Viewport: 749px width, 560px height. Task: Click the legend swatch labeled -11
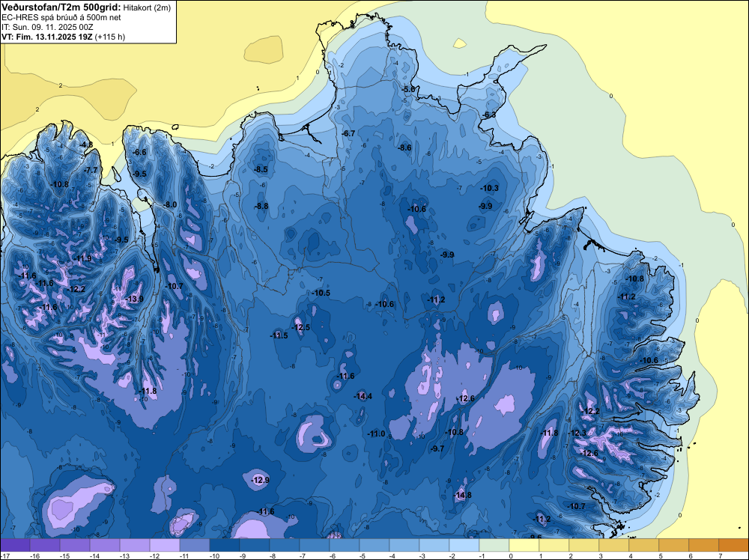tap(195, 545)
